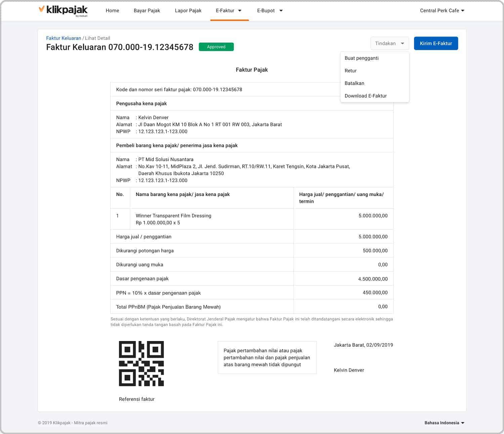The width and height of the screenshot is (504, 434).
Task: Click the tax exemption note box
Action: (x=267, y=357)
